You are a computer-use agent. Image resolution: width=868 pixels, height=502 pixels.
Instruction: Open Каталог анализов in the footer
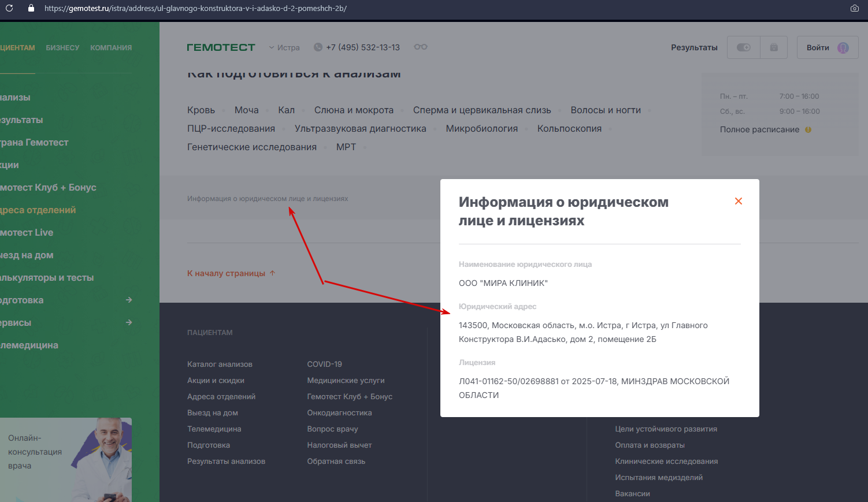pyautogui.click(x=220, y=365)
